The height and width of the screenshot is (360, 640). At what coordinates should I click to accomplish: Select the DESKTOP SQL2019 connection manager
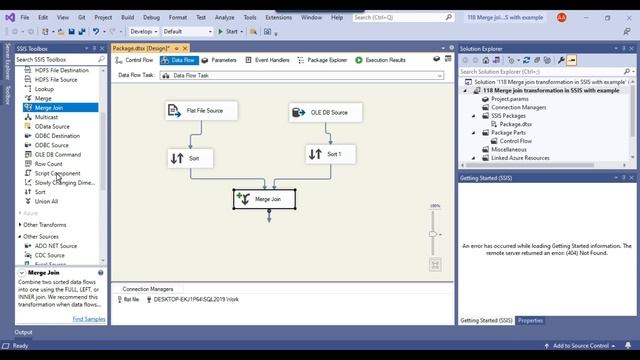(x=193, y=300)
